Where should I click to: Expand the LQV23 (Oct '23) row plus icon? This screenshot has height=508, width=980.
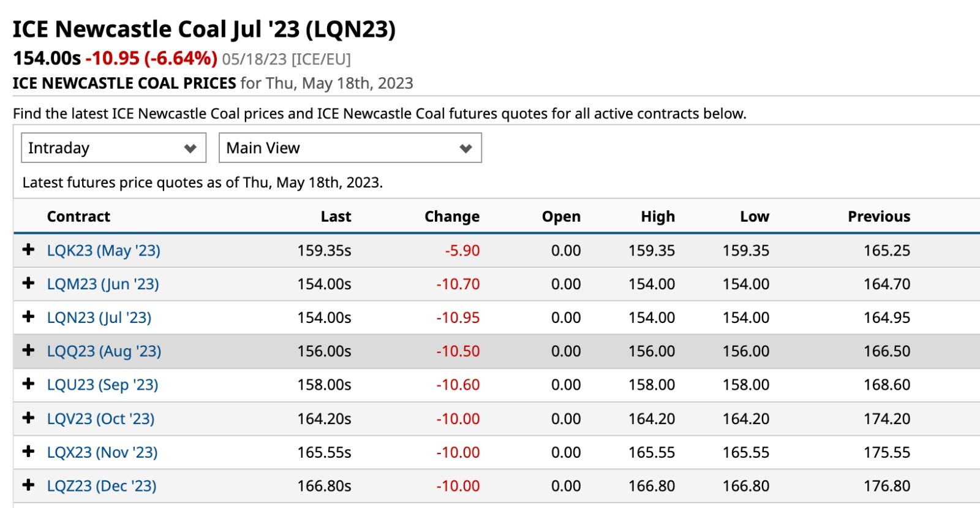coord(28,418)
